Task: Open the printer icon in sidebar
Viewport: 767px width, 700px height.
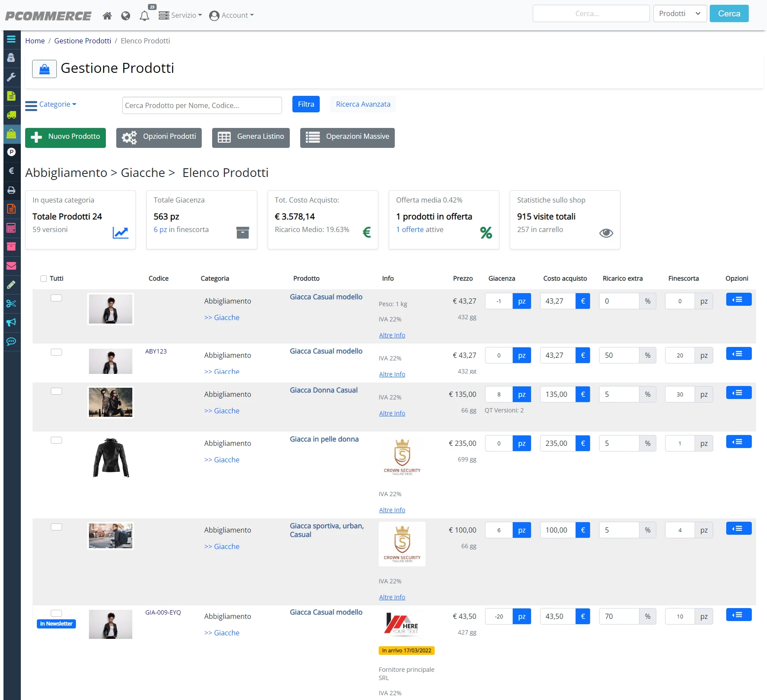Action: [x=11, y=190]
